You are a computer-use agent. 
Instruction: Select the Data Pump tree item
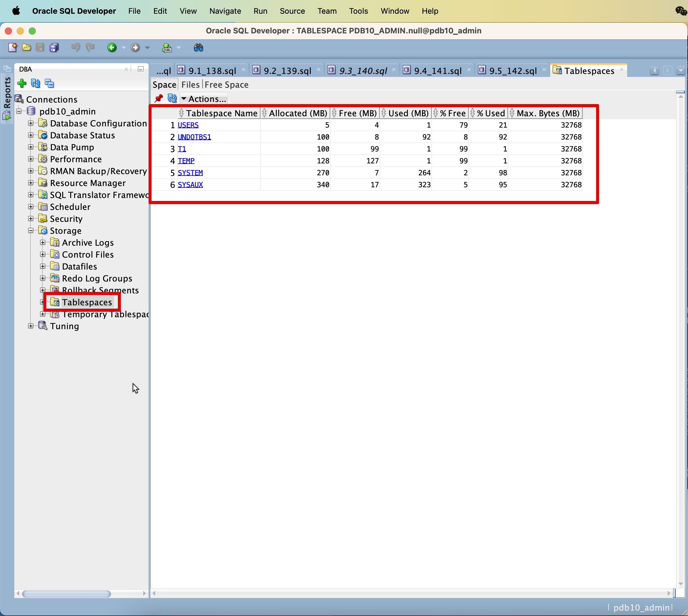click(x=72, y=147)
